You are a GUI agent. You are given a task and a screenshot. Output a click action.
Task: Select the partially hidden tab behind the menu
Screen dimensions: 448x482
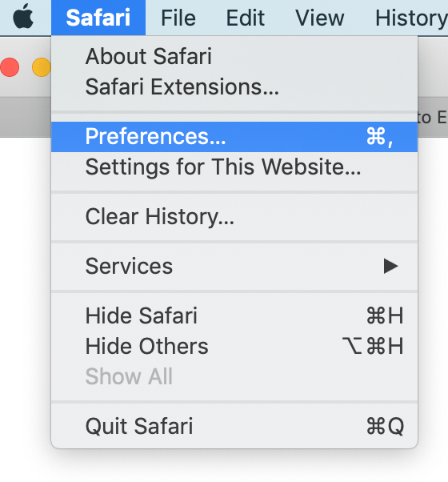pyautogui.click(x=432, y=117)
